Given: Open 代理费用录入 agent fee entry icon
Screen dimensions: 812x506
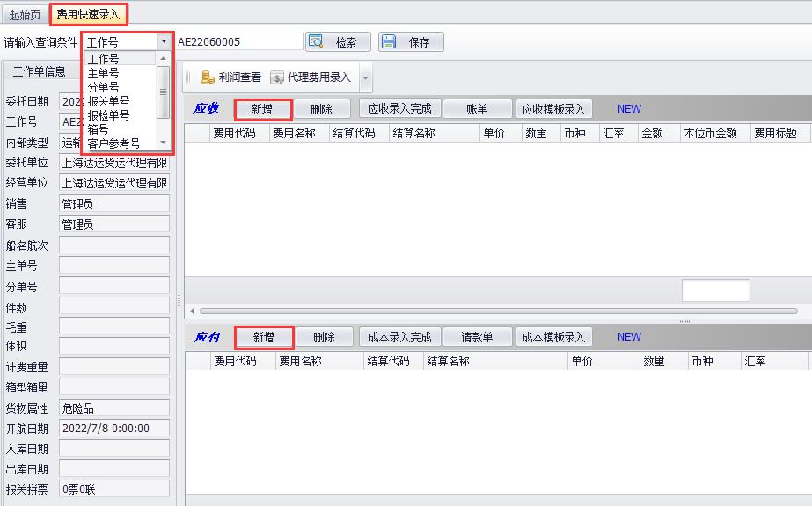Looking at the screenshot, I should [277, 77].
